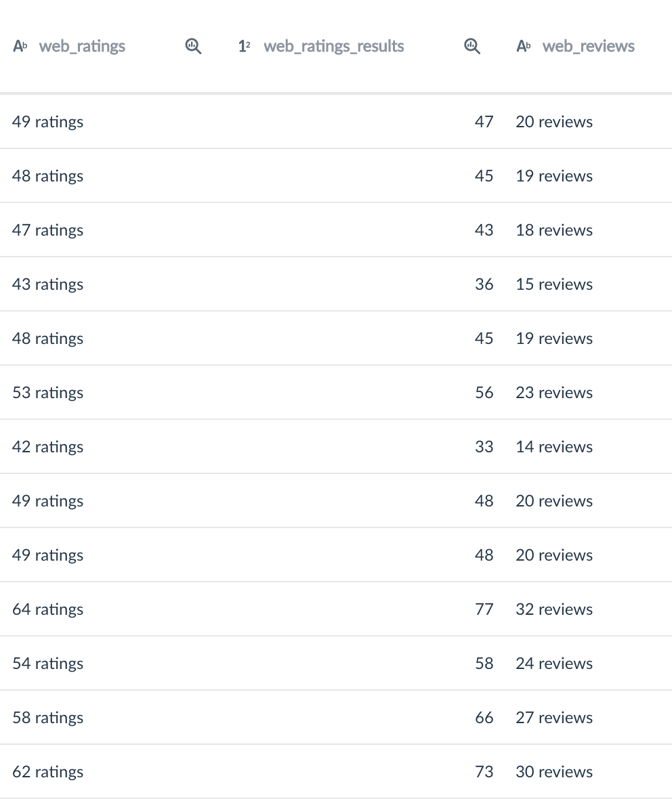The image size is (672, 799).
Task: Click the 14 reviews cell
Action: [554, 446]
